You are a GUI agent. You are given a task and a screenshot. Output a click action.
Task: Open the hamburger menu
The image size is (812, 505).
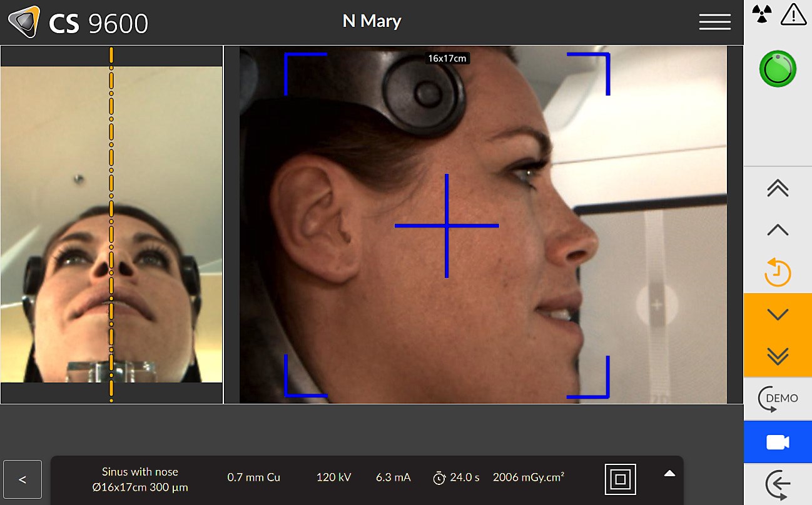[x=715, y=22]
